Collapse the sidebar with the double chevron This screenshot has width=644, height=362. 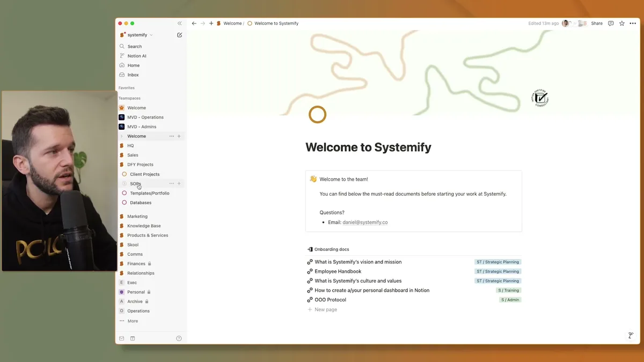click(179, 23)
